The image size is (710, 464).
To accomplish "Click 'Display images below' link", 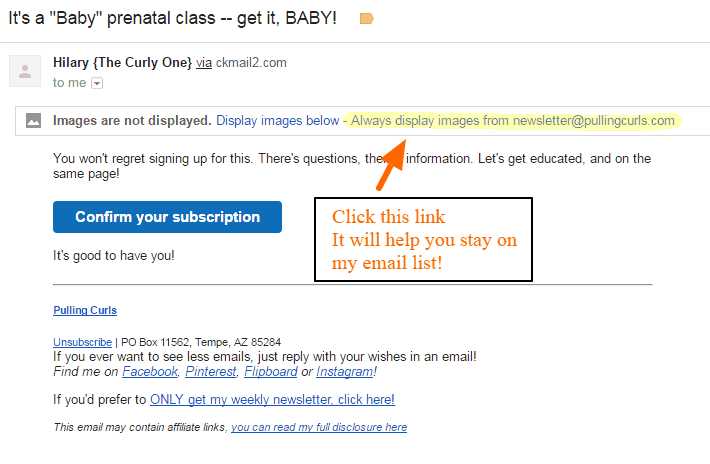I will [x=277, y=120].
